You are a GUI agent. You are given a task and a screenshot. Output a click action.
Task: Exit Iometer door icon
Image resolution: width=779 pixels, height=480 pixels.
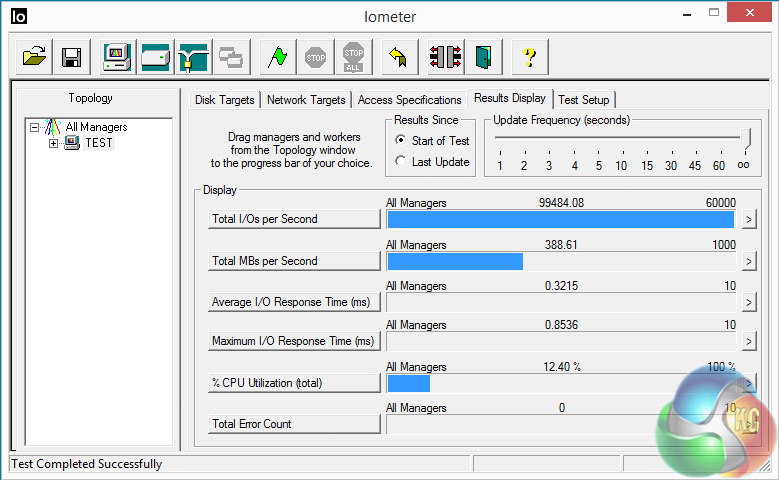pyautogui.click(x=483, y=57)
